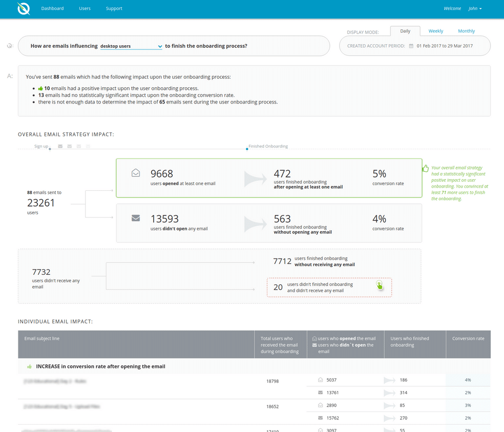Click the calendar icon in account period

pyautogui.click(x=411, y=46)
